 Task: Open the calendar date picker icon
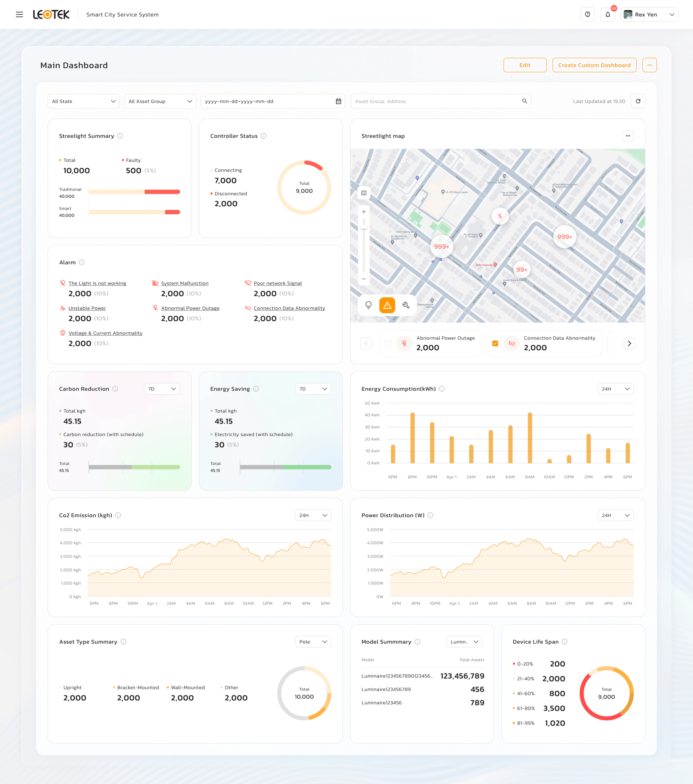tap(338, 101)
